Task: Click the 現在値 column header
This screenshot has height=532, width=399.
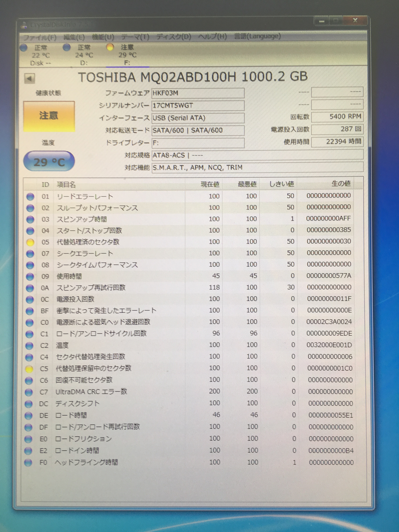Action: point(210,184)
